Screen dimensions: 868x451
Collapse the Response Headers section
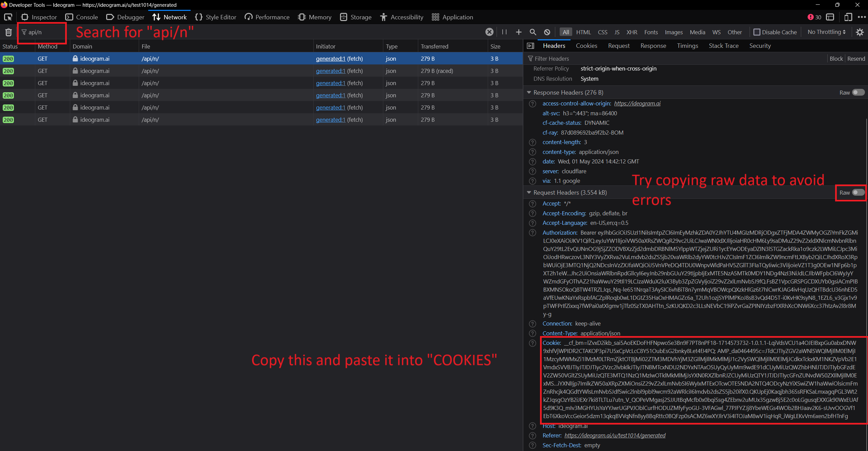[x=529, y=93]
